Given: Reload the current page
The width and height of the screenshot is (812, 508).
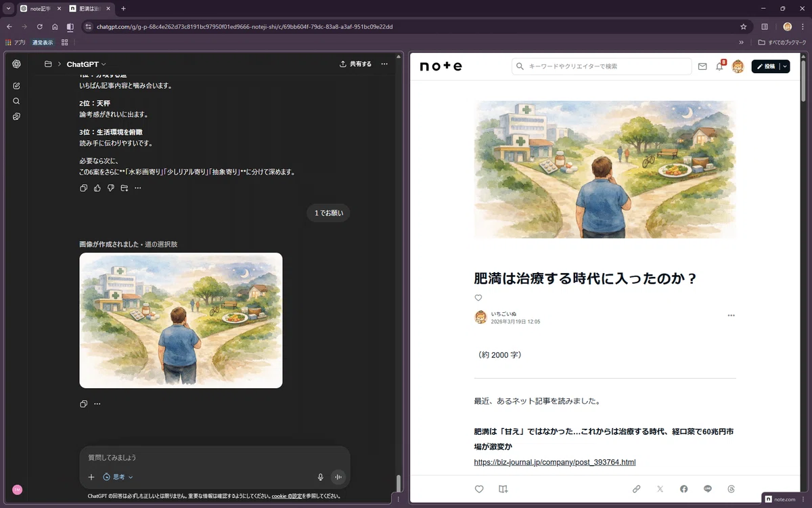Looking at the screenshot, I should (x=39, y=26).
